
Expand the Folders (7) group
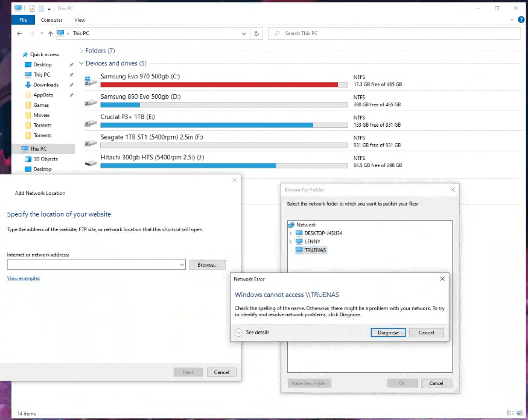(81, 51)
